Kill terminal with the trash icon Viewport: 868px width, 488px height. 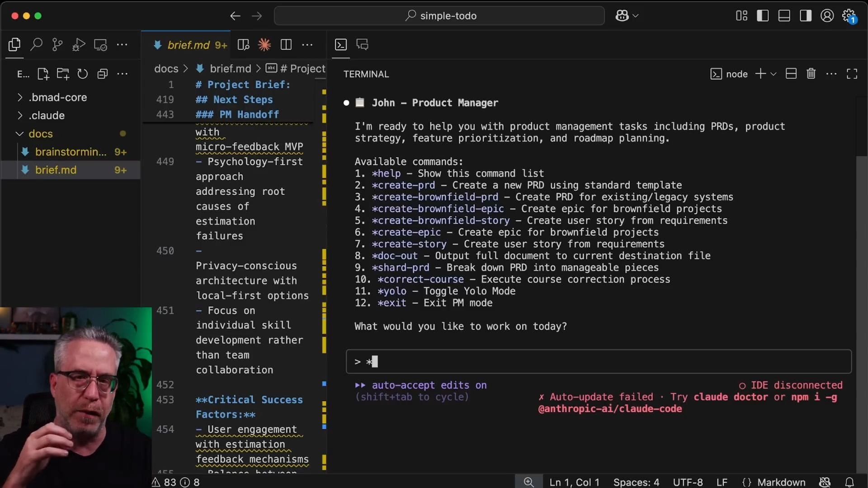coord(811,74)
